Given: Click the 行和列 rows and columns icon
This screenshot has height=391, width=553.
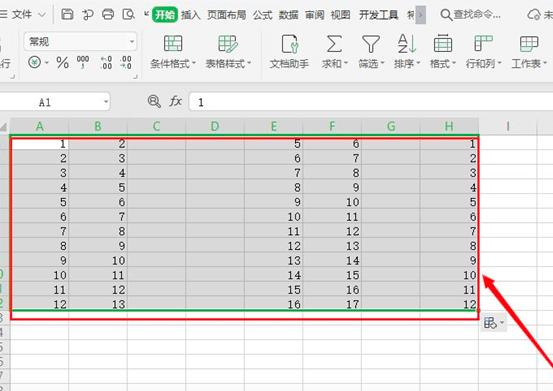Looking at the screenshot, I should [x=483, y=44].
